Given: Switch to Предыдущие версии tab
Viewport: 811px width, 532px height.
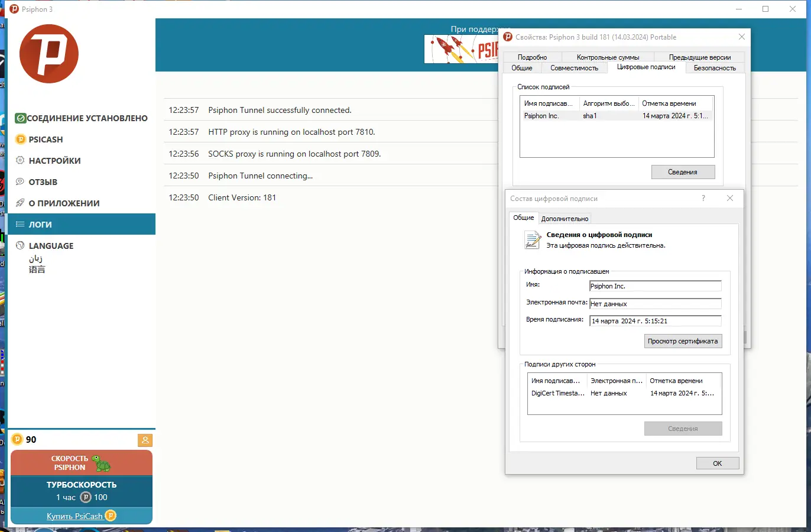Looking at the screenshot, I should coord(700,57).
